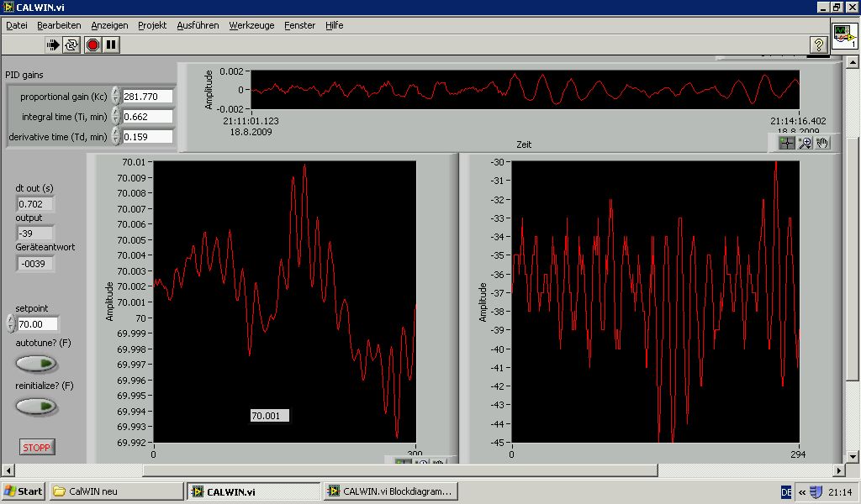Open the Windows Start menu

tap(24, 491)
